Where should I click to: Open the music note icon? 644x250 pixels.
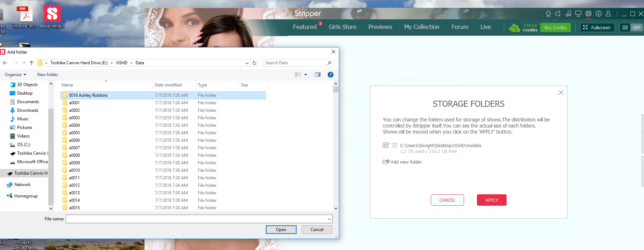[568, 14]
